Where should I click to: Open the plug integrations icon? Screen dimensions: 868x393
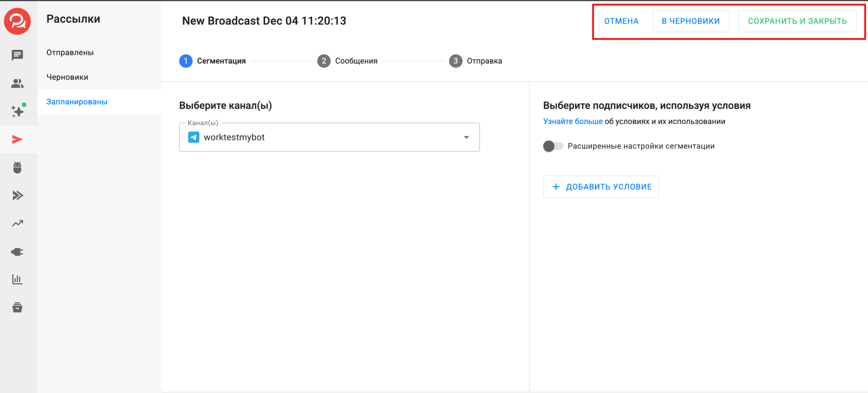[x=17, y=252]
